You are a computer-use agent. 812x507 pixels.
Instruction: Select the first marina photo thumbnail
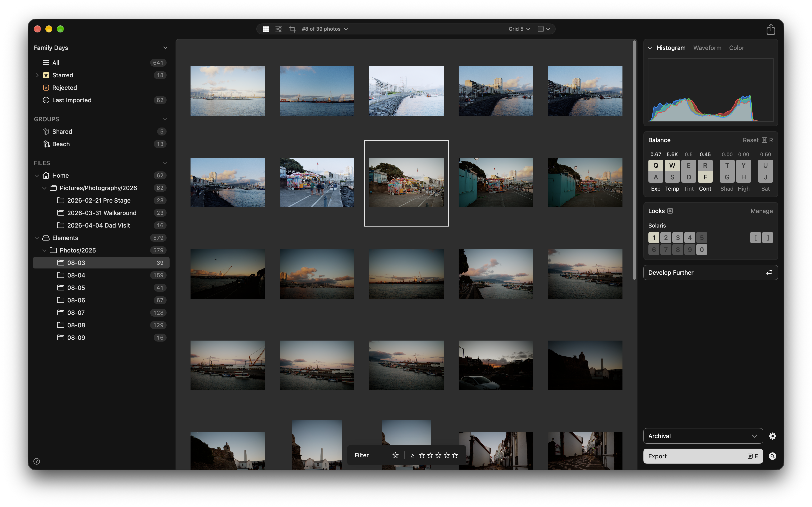point(227,91)
